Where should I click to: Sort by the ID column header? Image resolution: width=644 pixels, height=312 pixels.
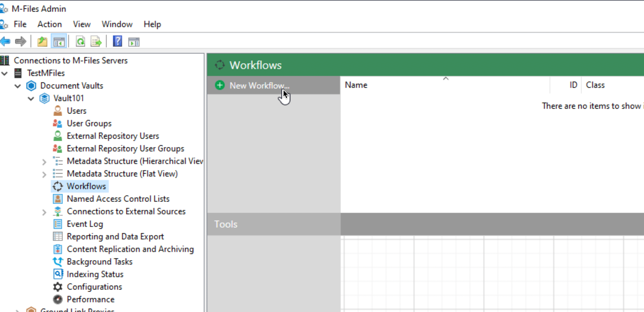(x=566, y=85)
